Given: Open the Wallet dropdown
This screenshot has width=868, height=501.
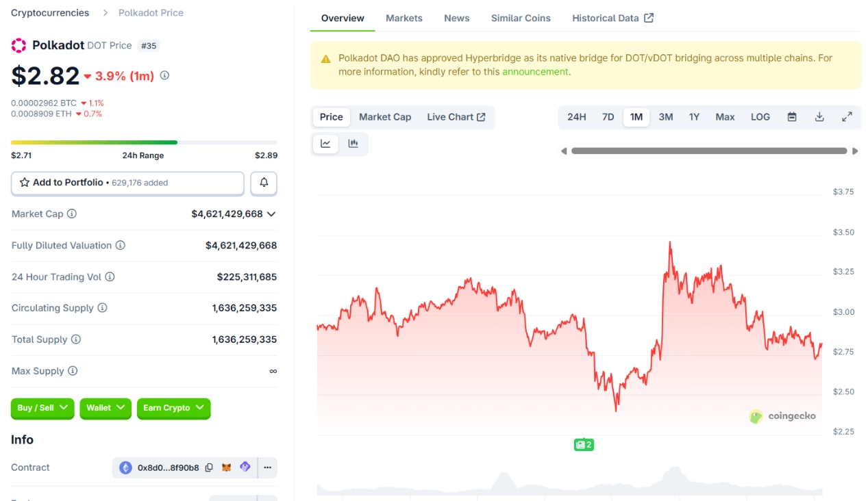Looking at the screenshot, I should (105, 408).
